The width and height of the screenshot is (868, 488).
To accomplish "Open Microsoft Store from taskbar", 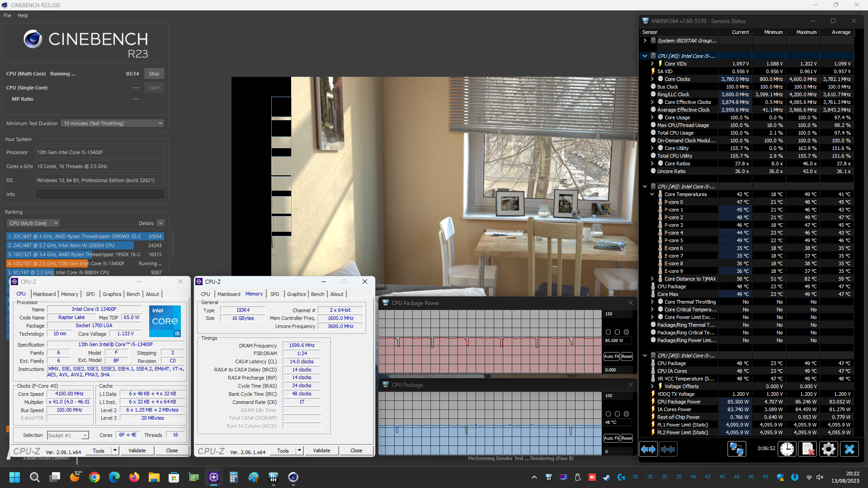I will pyautogui.click(x=174, y=477).
